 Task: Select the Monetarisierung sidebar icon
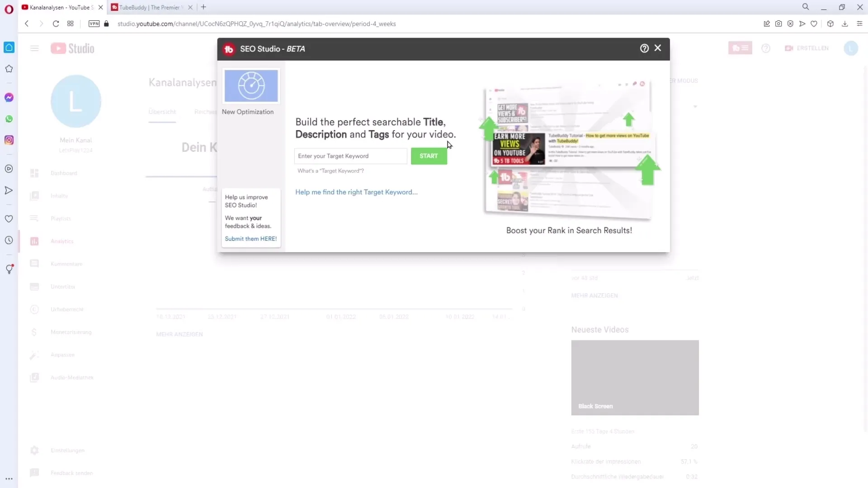34,332
